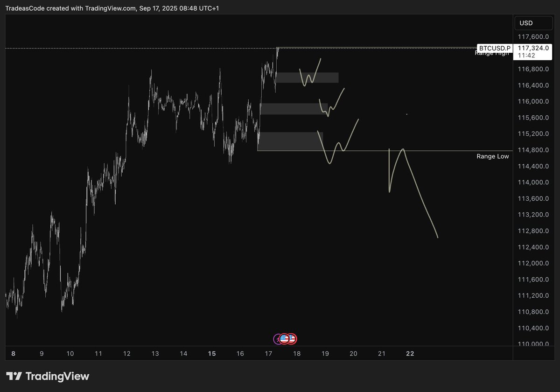Click date label 16 on time axis
The image size is (560, 392).
click(x=240, y=354)
